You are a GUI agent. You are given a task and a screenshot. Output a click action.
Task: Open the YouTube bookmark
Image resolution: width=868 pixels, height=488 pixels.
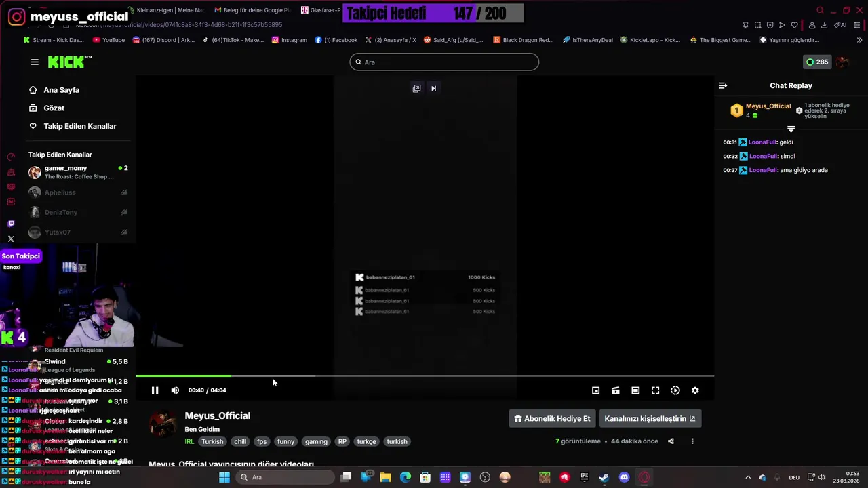tap(108, 40)
